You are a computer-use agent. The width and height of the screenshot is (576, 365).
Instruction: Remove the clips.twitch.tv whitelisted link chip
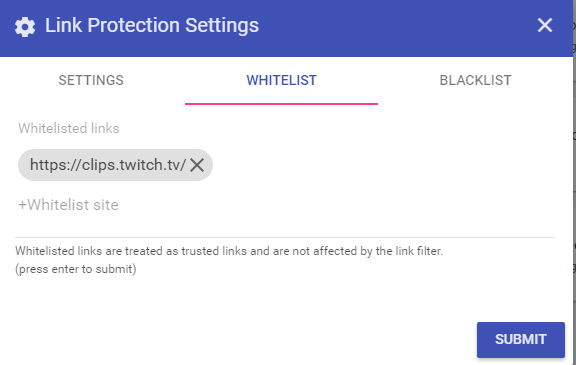(197, 165)
